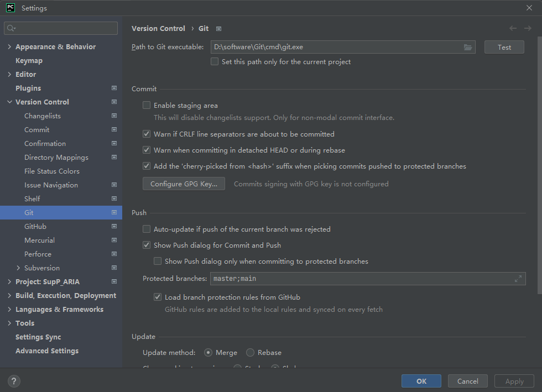This screenshot has width=542, height=392.
Task: Click the project icon next to Subversion
Action: (114, 268)
